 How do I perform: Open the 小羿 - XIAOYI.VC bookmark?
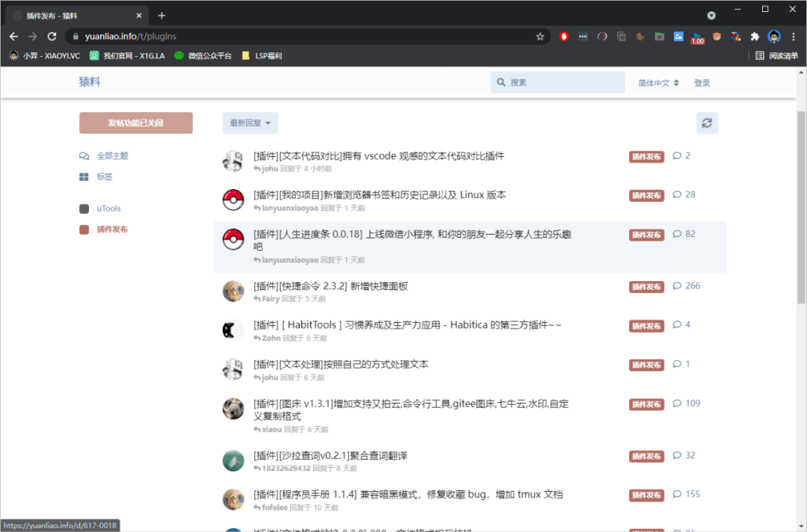point(46,55)
